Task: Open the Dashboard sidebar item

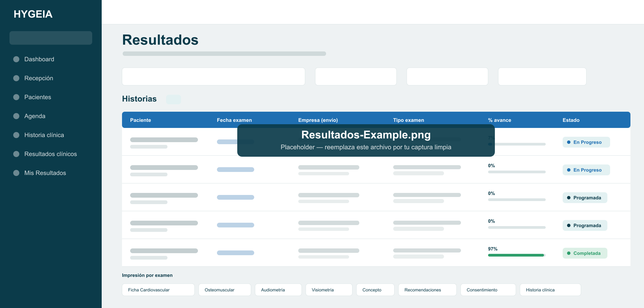Action: (39, 59)
